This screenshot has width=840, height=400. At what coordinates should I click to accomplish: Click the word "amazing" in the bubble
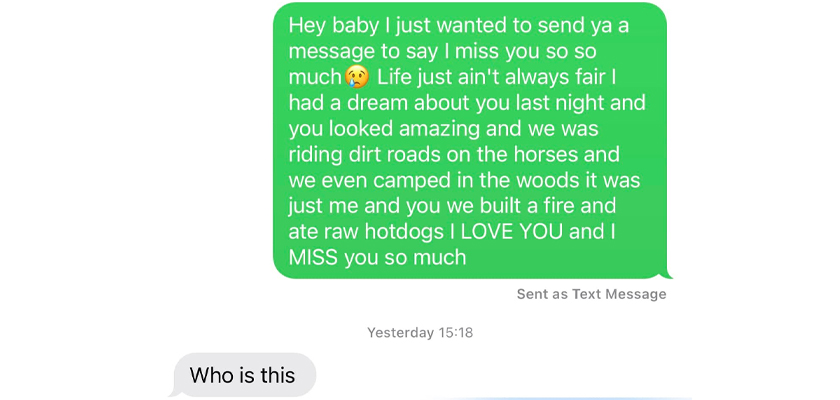click(441, 130)
